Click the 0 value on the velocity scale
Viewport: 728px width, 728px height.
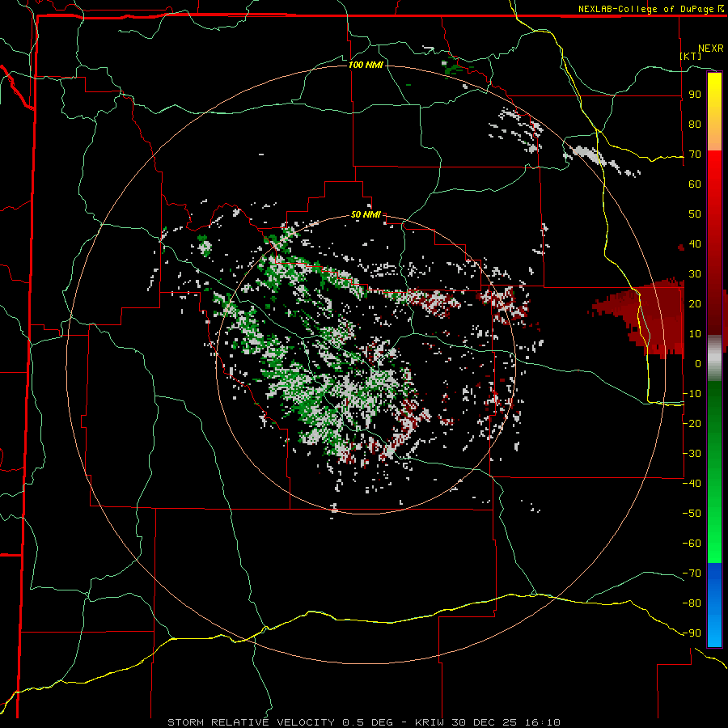[x=698, y=363]
